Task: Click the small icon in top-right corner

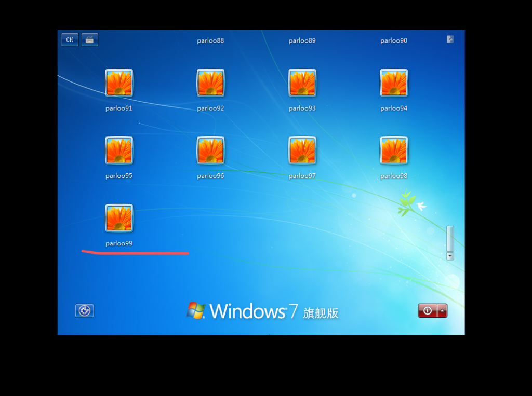Action: tap(450, 39)
